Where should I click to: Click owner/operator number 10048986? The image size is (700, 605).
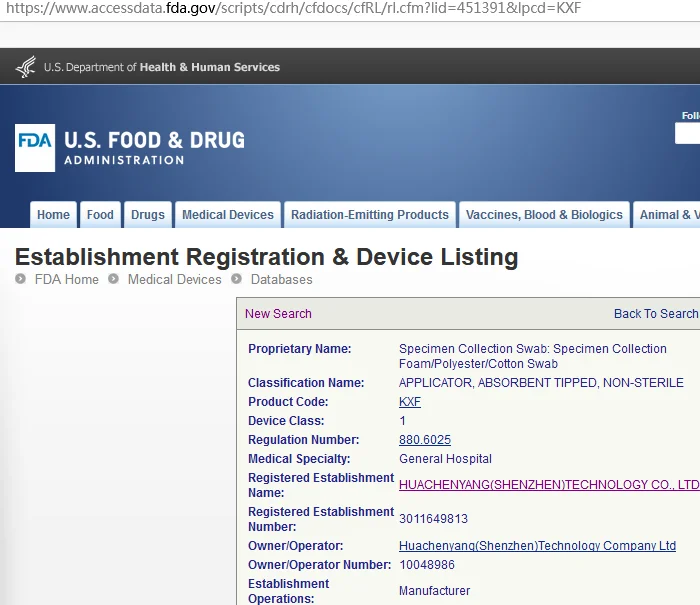pyautogui.click(x=427, y=565)
